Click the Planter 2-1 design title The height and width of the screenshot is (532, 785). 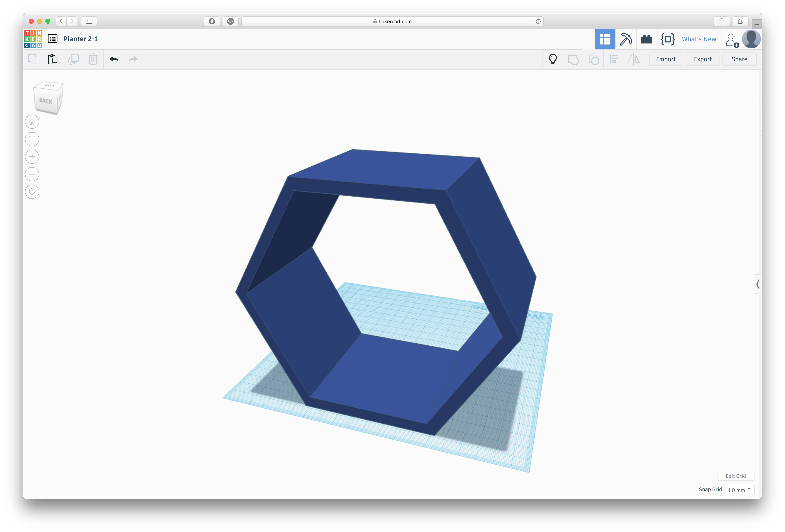pos(80,39)
